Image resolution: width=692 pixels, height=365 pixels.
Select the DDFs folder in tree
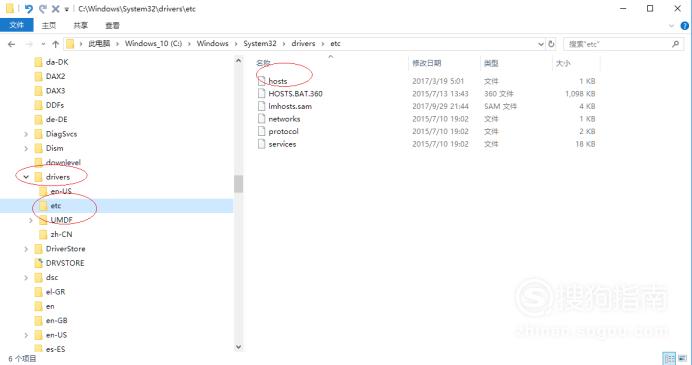55,105
